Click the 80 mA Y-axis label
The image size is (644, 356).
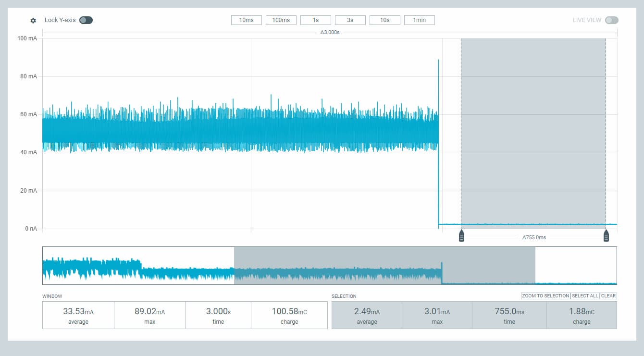(29, 76)
